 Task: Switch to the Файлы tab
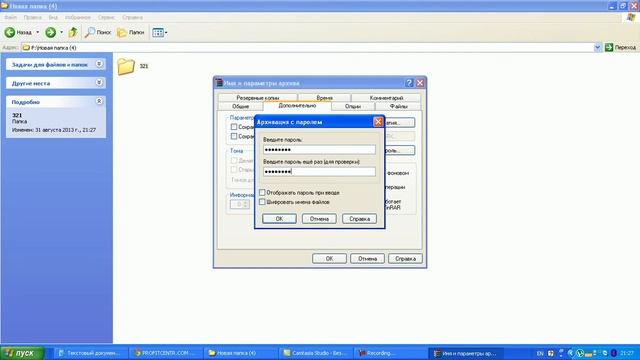398,106
